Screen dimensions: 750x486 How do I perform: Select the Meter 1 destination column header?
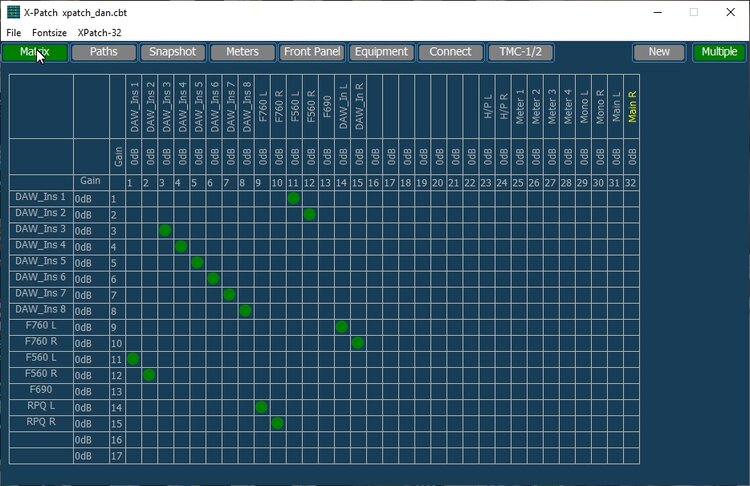pyautogui.click(x=519, y=107)
